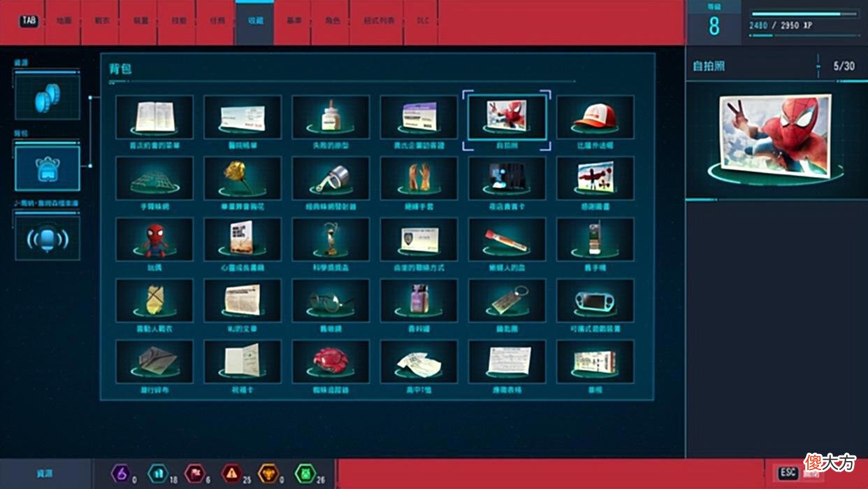Open the 招式列表 moves list tab
868x489 pixels.
pos(379,21)
